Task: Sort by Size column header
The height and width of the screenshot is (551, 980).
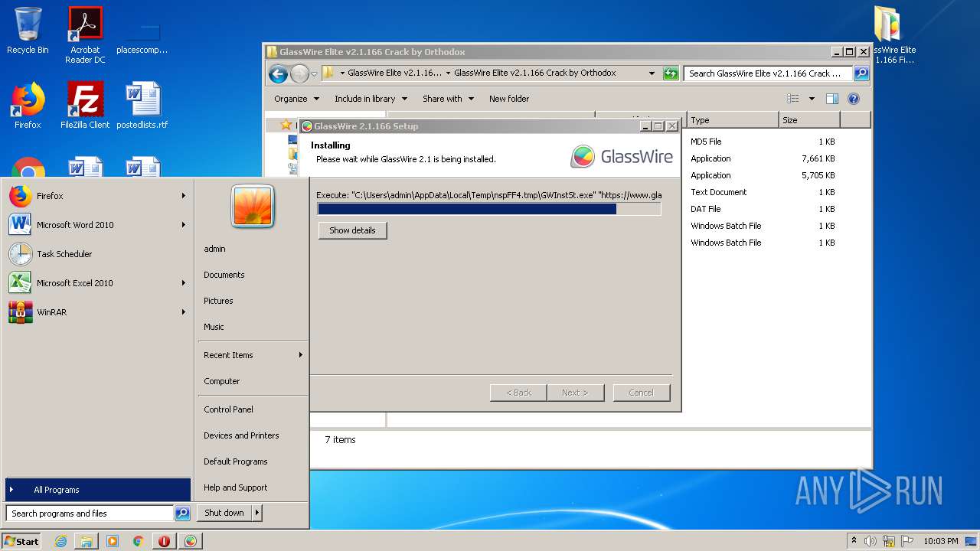Action: [x=809, y=120]
